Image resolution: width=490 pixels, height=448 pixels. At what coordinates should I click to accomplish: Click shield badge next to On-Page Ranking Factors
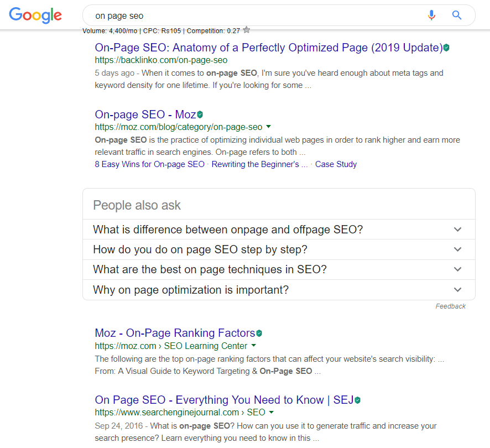(x=259, y=334)
